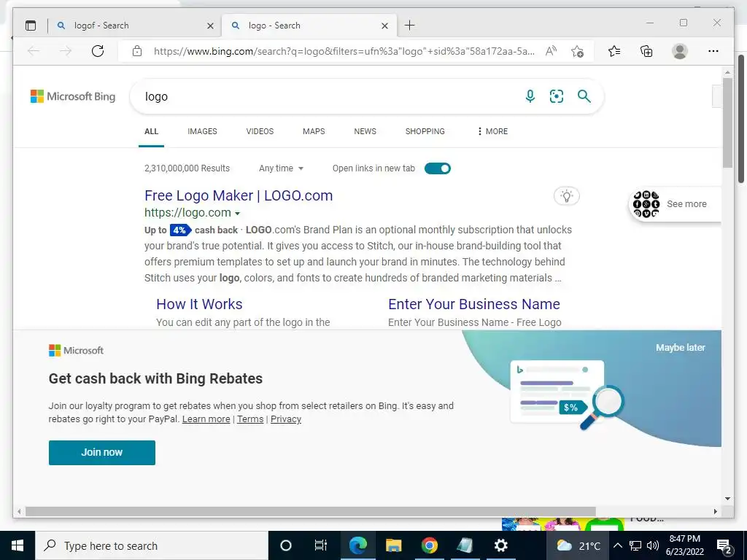This screenshot has width=747, height=560.
Task: Open Microsoft Edge from taskbar
Action: pyautogui.click(x=357, y=545)
